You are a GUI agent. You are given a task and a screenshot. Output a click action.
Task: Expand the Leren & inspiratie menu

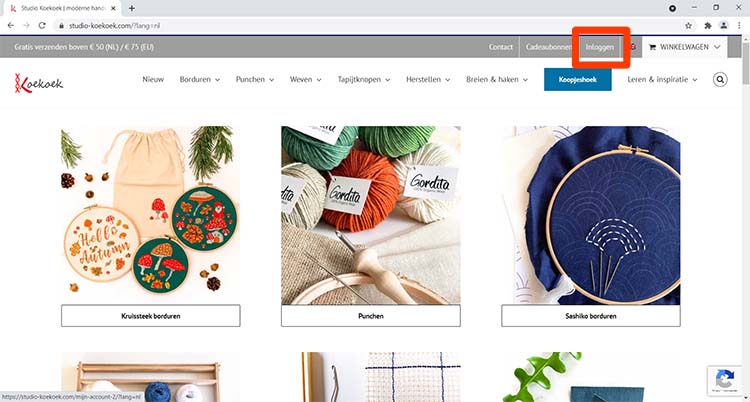[x=662, y=79]
